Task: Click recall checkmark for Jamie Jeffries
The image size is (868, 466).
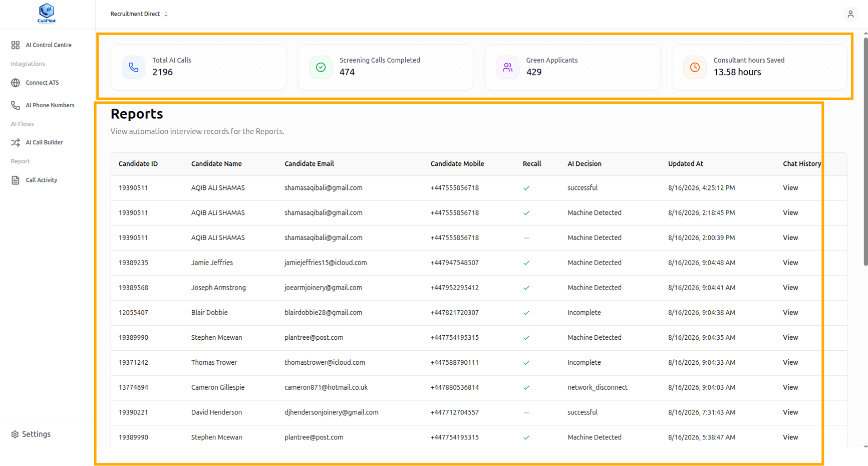Action: pos(526,263)
